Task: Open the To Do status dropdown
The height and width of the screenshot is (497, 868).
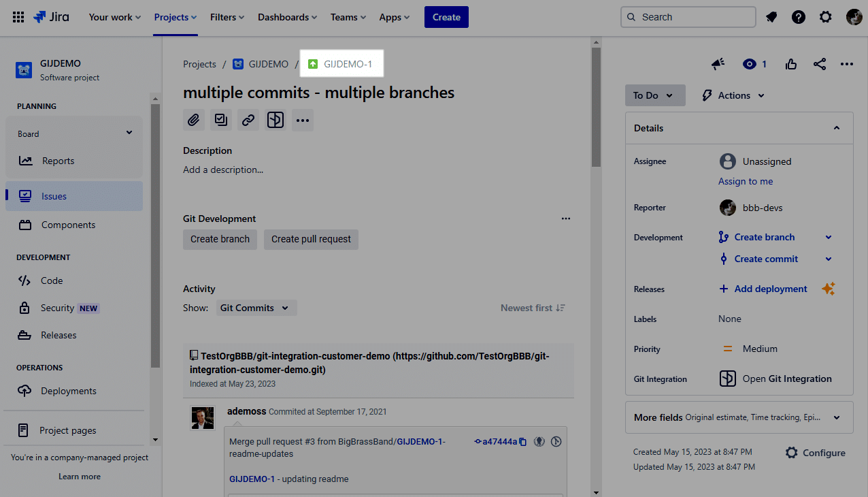Action: click(654, 95)
